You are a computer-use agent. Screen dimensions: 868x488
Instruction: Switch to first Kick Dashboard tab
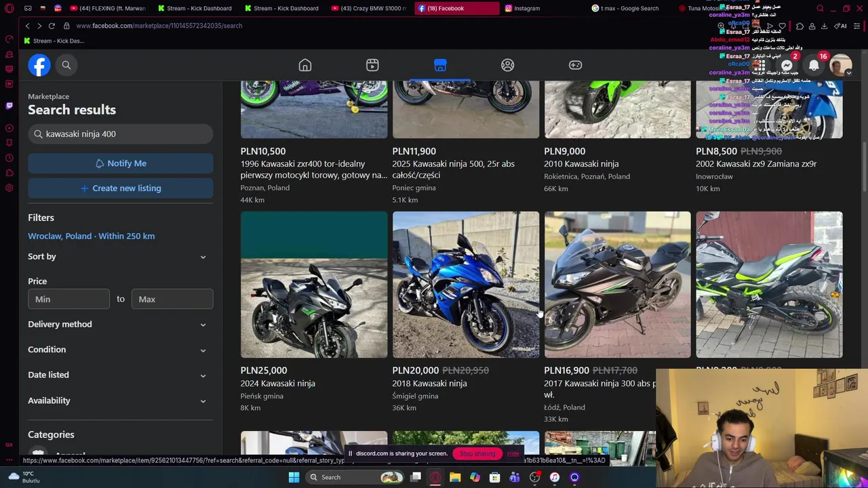click(194, 8)
